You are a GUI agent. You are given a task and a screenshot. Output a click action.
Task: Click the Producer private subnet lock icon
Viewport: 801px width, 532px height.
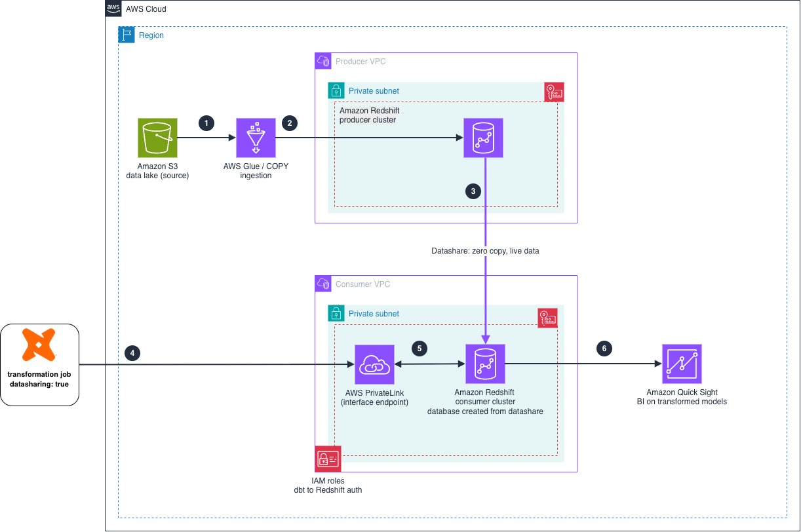[x=336, y=90]
